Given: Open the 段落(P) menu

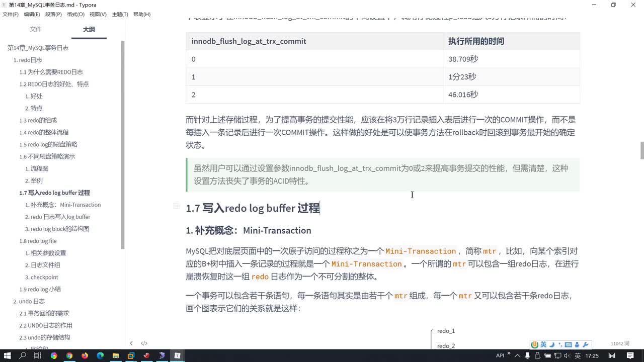Looking at the screenshot, I should [x=53, y=14].
